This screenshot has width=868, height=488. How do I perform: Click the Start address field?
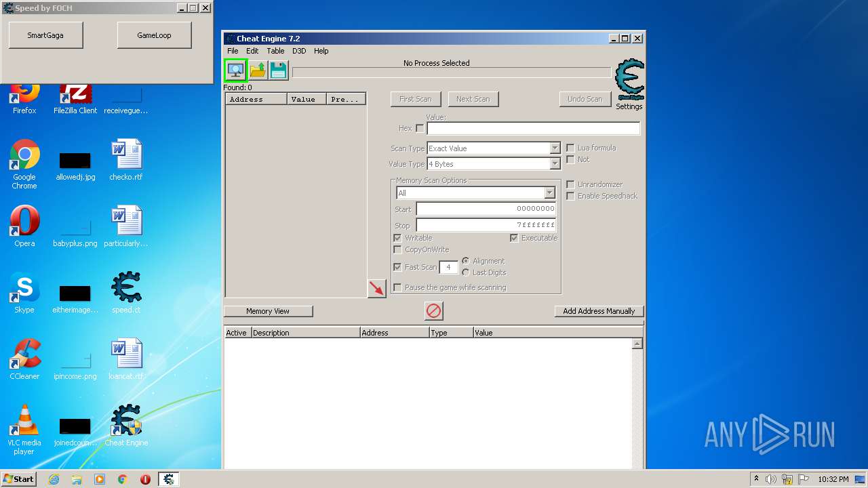click(486, 209)
